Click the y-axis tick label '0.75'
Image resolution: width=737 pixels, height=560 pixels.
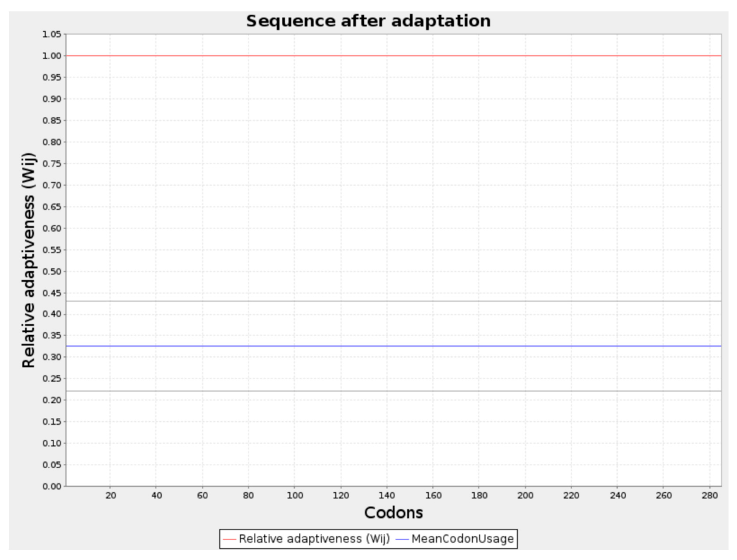pyautogui.click(x=52, y=164)
